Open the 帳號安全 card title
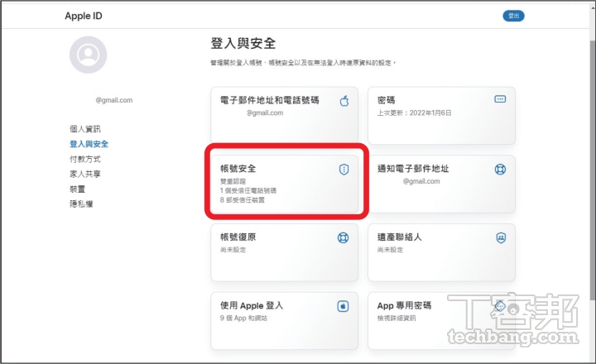The image size is (596, 364). (x=238, y=169)
